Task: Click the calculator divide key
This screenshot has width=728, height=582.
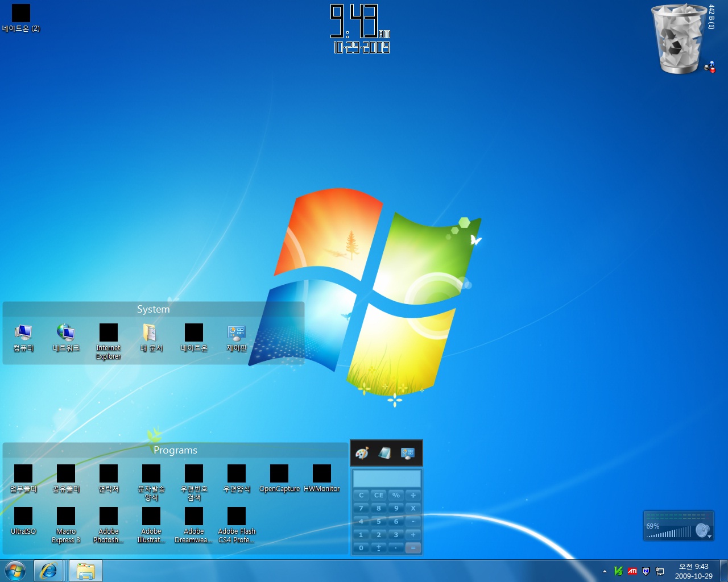Action: pos(413,495)
